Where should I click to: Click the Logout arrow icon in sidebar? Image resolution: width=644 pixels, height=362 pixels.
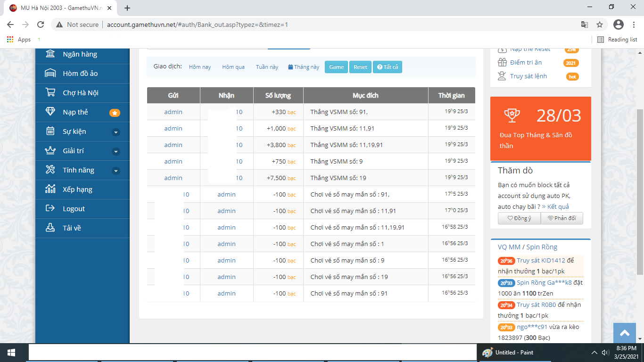(x=50, y=209)
